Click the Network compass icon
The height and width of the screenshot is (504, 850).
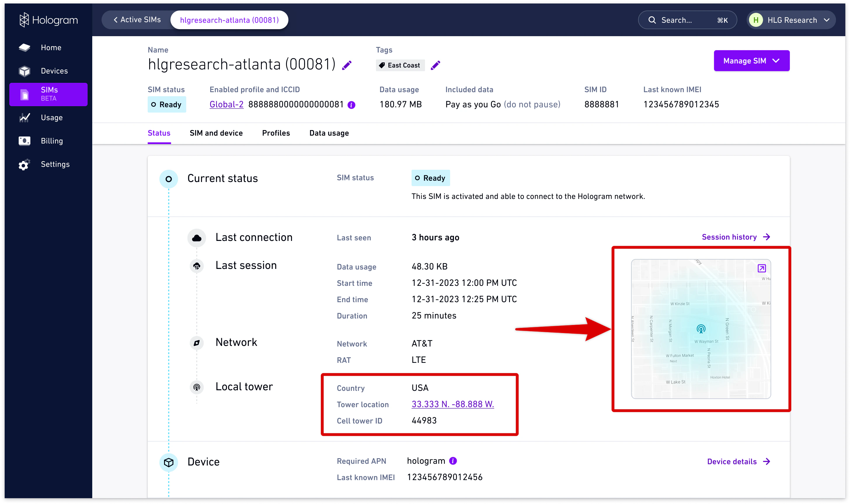pyautogui.click(x=197, y=343)
